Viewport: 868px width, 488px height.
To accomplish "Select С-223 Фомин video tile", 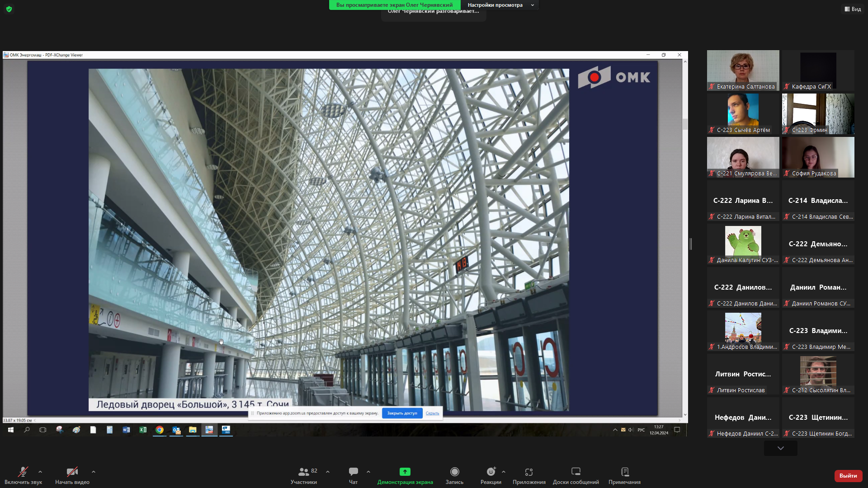I will point(818,114).
